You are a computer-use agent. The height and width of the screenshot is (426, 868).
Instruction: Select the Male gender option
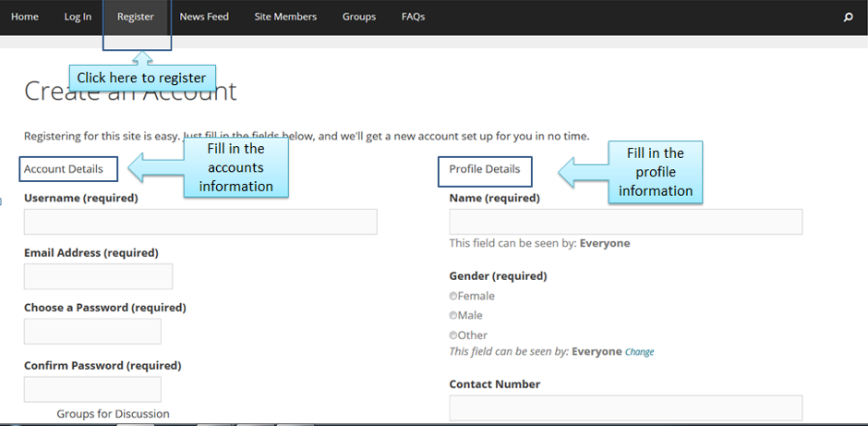click(453, 316)
